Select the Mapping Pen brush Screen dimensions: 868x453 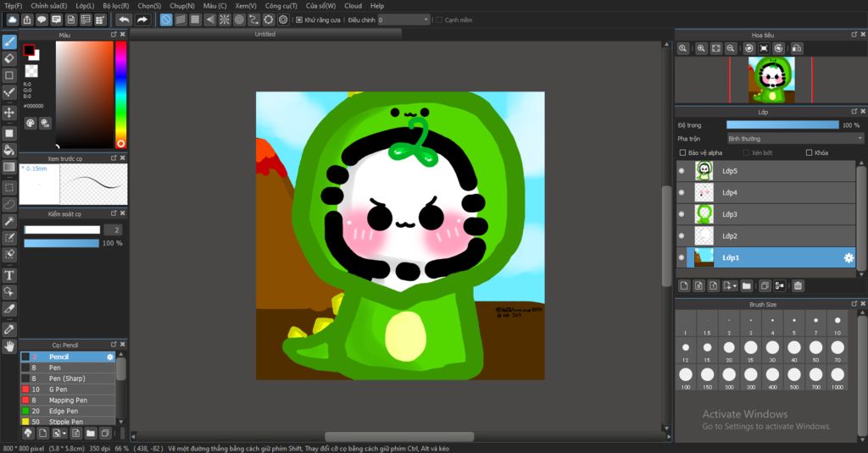click(68, 400)
